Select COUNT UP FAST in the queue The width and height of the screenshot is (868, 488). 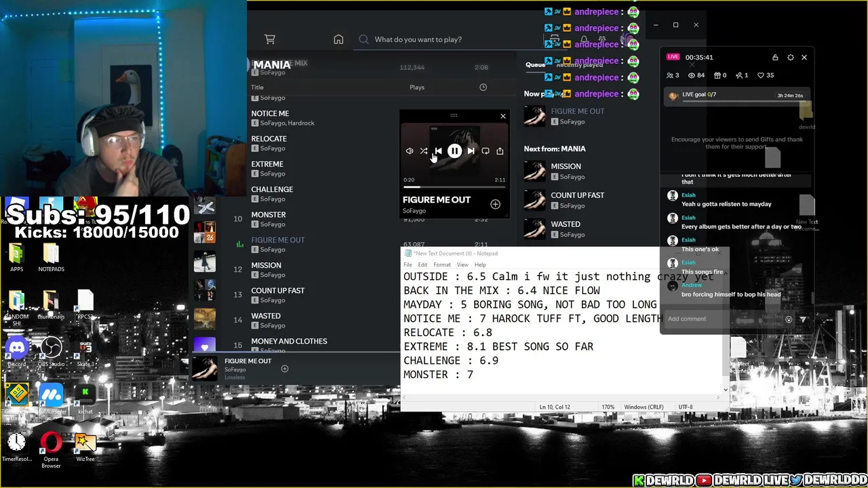[577, 195]
